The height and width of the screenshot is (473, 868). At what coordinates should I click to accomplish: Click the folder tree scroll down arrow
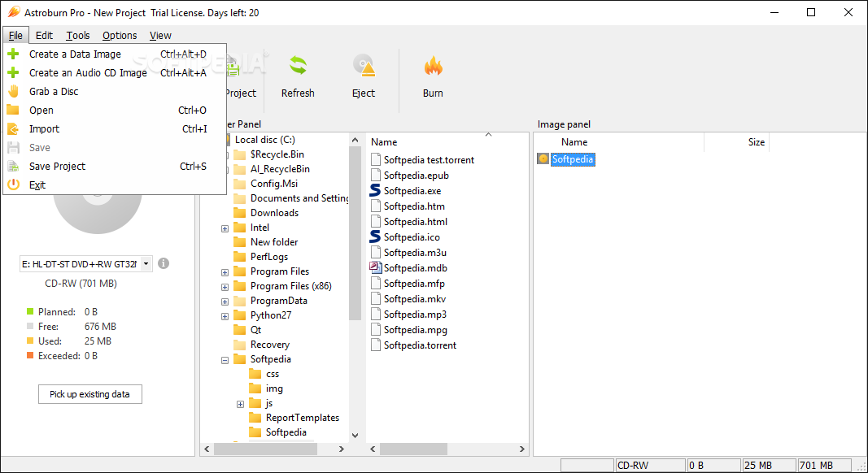[x=355, y=436]
